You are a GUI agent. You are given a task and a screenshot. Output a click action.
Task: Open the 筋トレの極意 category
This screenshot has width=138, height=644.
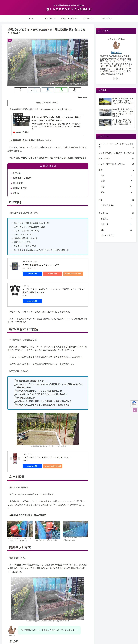(116, 159)
